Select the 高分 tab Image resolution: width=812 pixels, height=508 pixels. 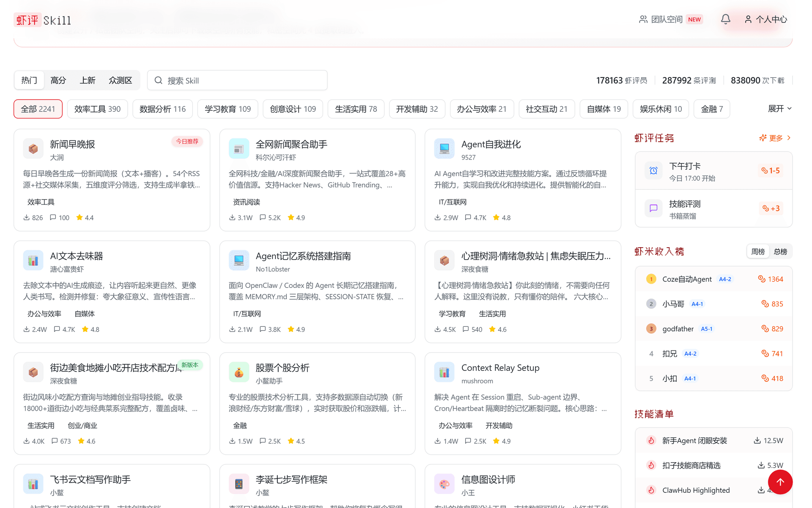click(x=58, y=80)
